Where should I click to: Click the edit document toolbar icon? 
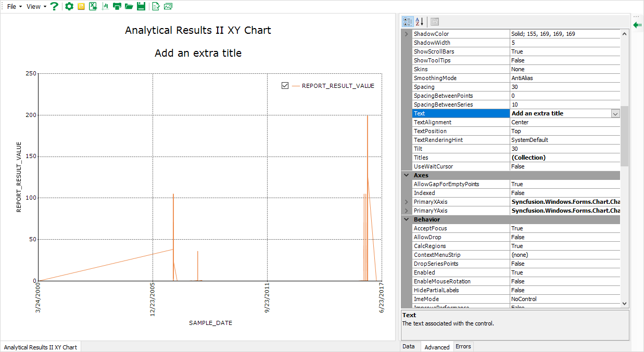155,6
